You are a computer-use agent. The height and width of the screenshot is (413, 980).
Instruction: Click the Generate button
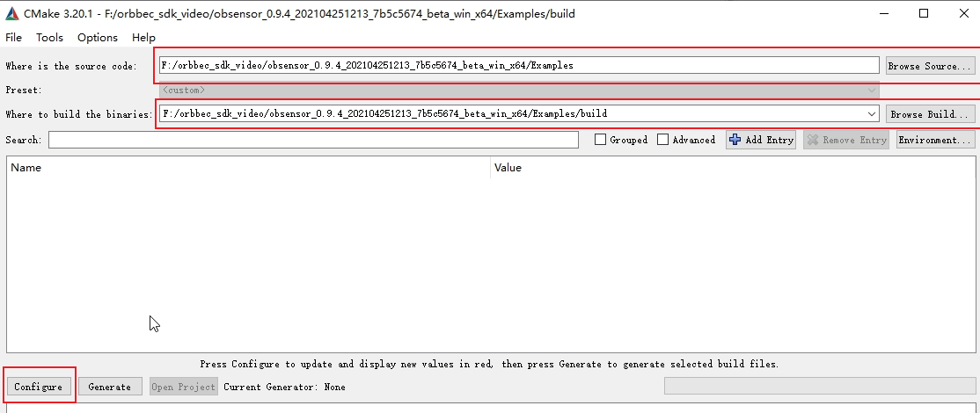[x=109, y=387]
